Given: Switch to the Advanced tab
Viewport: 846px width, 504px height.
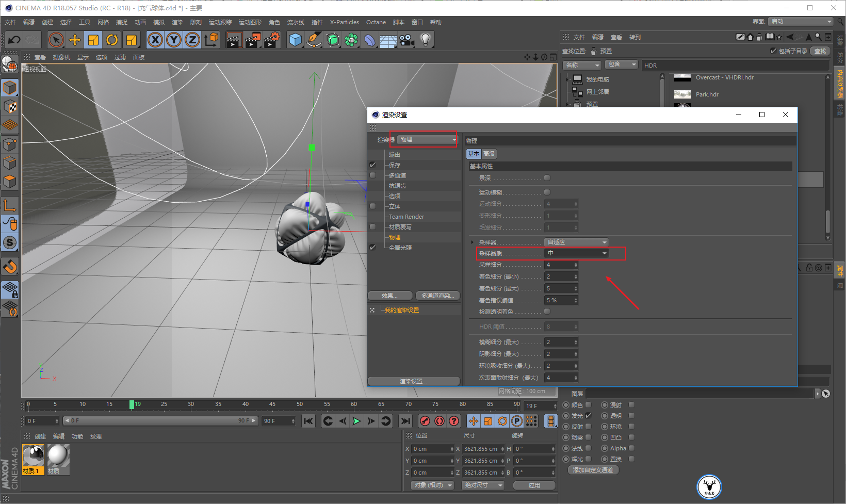Looking at the screenshot, I should pos(489,154).
